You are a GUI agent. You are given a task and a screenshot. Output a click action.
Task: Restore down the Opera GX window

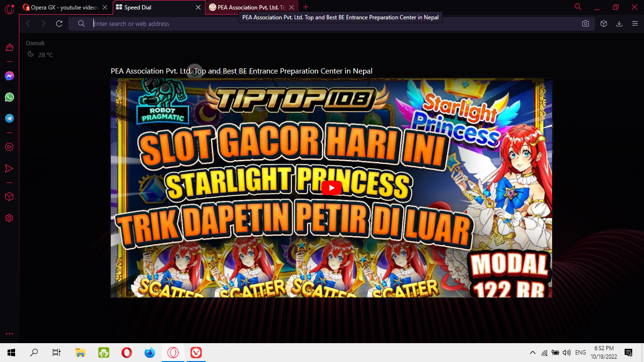(x=615, y=7)
